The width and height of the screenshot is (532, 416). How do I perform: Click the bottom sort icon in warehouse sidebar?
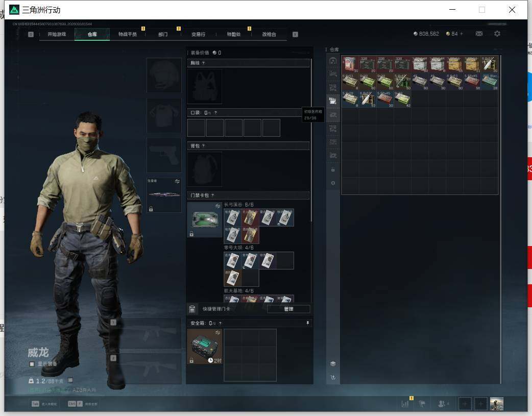[333, 377]
